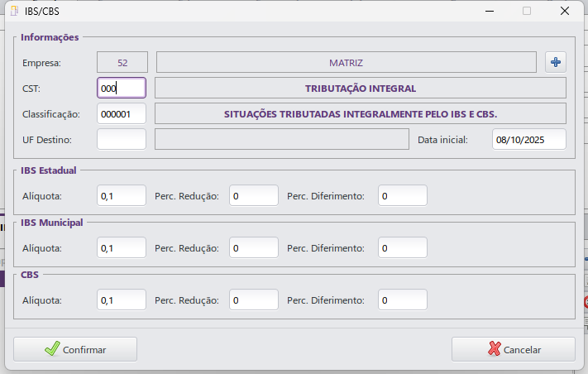Select the UF Destino input field
The width and height of the screenshot is (588, 374).
point(122,139)
